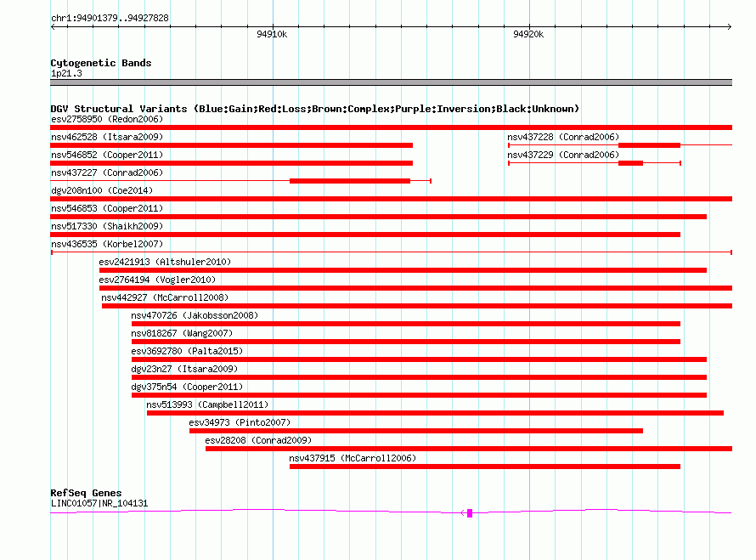Click the Cytogenetic Bands track title
The width and height of the screenshot is (756, 560).
pos(101,63)
